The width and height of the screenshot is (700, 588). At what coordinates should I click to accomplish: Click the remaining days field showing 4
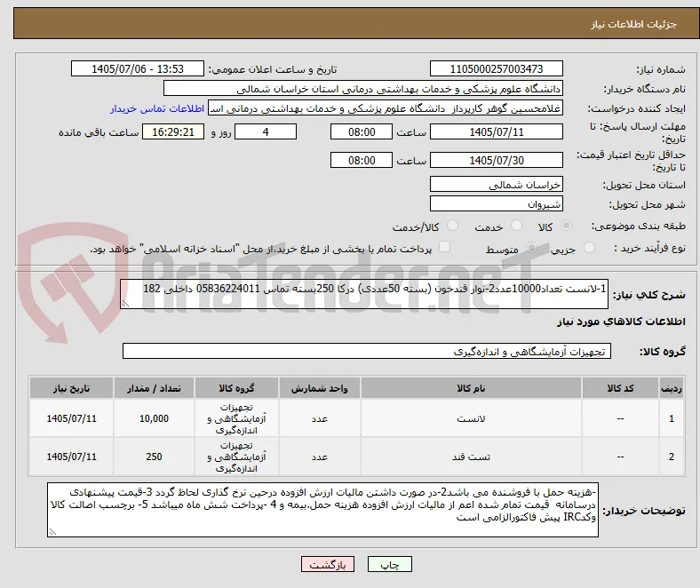coord(266,131)
